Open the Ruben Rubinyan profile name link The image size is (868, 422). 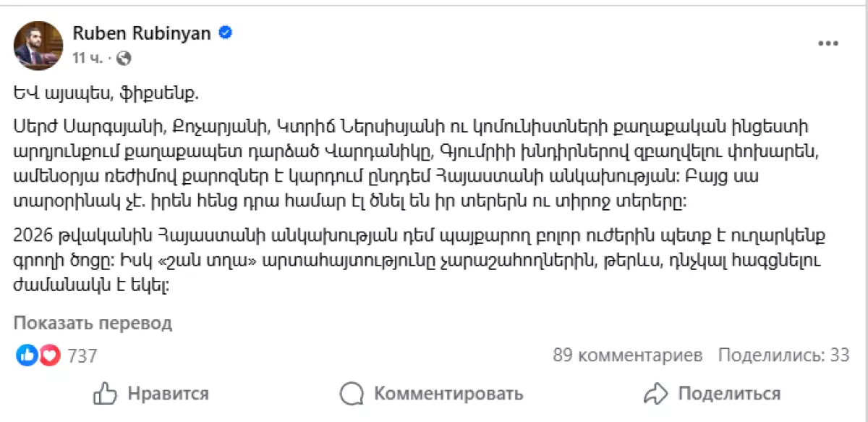pyautogui.click(x=142, y=33)
